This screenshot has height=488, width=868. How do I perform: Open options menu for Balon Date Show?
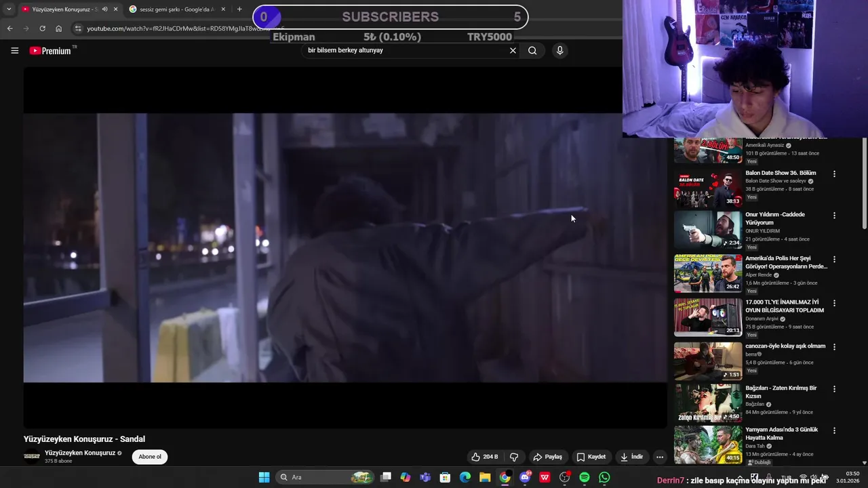(834, 174)
